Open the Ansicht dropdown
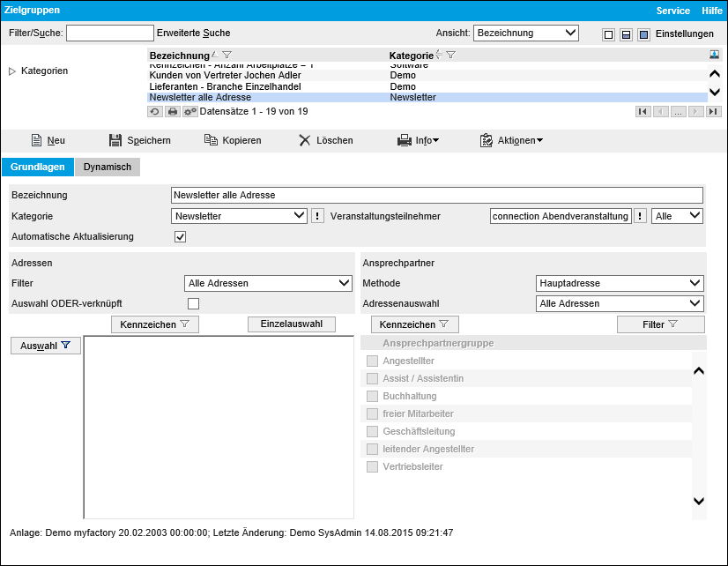This screenshot has height=566, width=728. (x=526, y=33)
